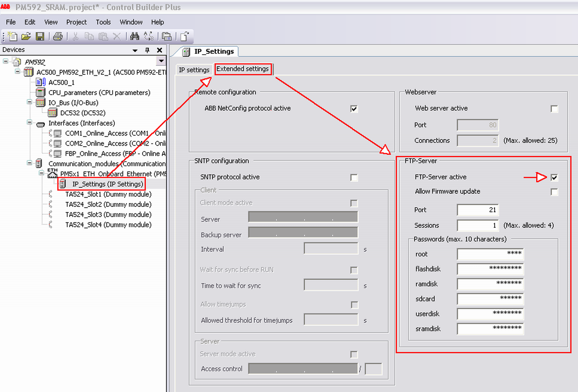Screen dimensions: 578x392
Task: Click the ETH Onboard Ethernet icon
Action: tap(53, 173)
